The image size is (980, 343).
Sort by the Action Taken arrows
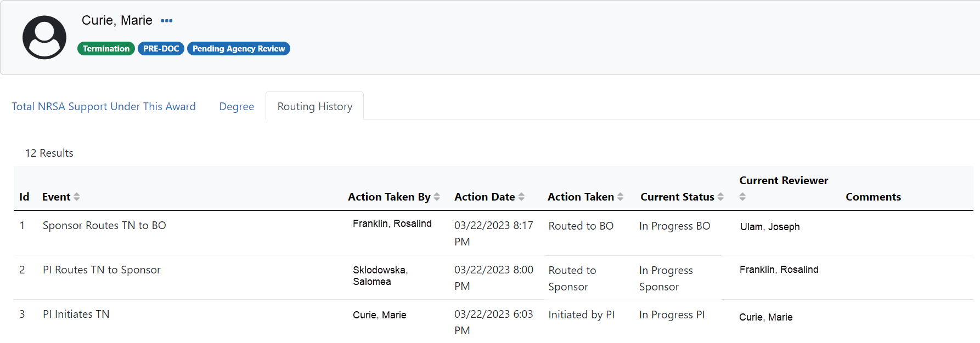620,197
